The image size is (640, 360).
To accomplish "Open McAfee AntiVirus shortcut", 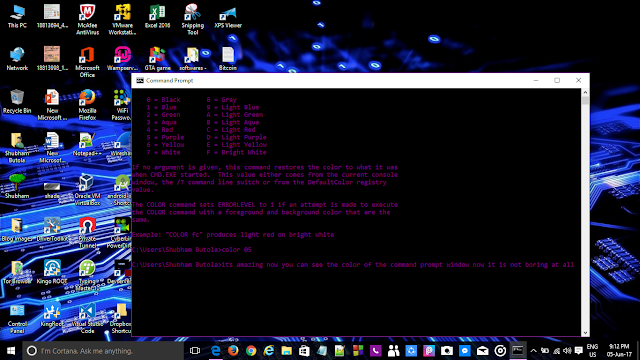I will (x=87, y=20).
